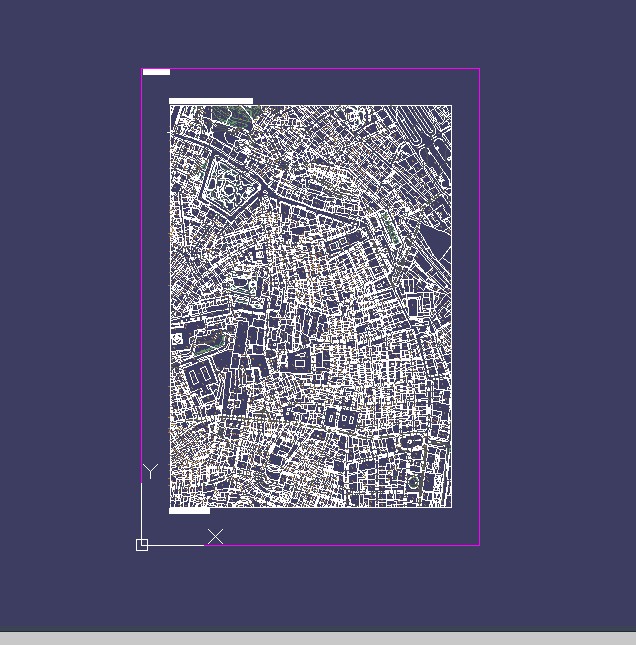Click the gray status bar at the bottom
Viewport: 636px width, 645px height.
318,638
